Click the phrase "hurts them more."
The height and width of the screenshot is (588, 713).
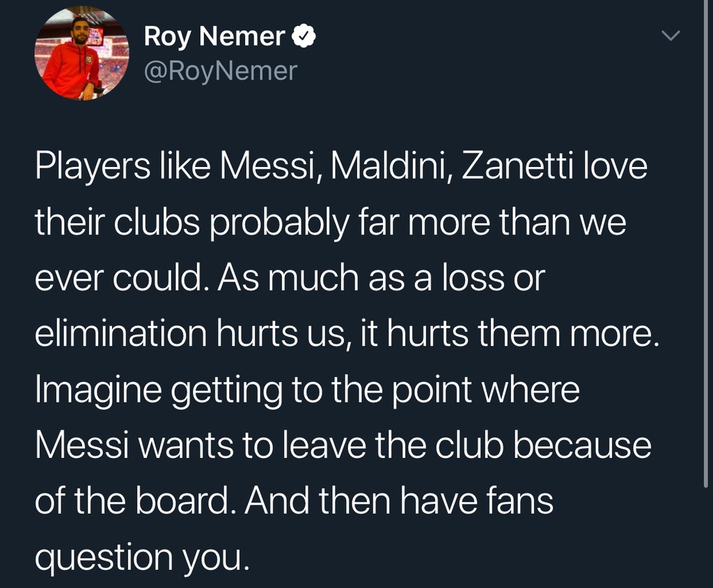coord(523,333)
